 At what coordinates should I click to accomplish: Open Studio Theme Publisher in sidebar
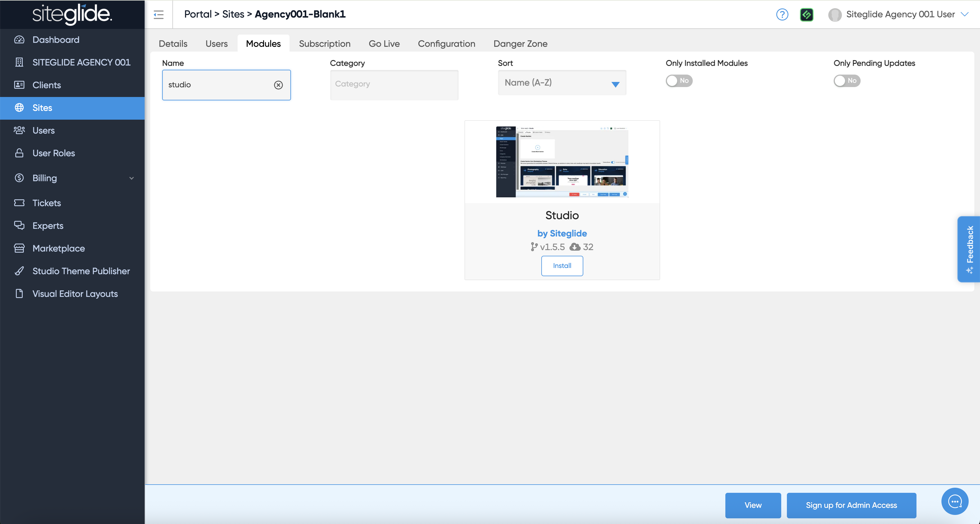[81, 271]
